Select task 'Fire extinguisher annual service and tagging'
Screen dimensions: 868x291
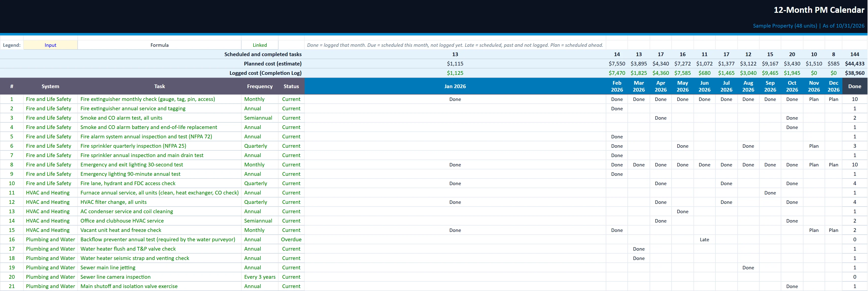point(133,109)
